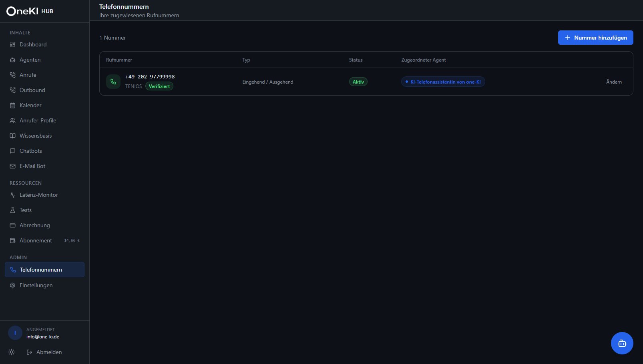Click the TENIOS provider label
The image size is (643, 364).
(133, 86)
